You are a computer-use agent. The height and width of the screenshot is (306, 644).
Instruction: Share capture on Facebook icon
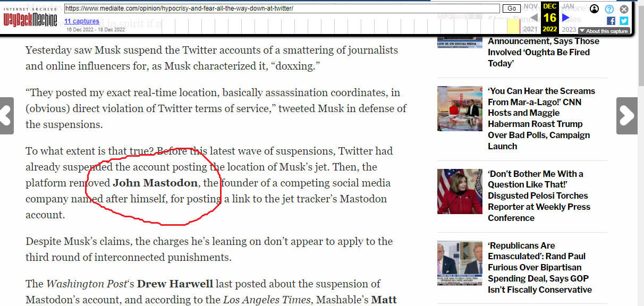[x=611, y=21]
